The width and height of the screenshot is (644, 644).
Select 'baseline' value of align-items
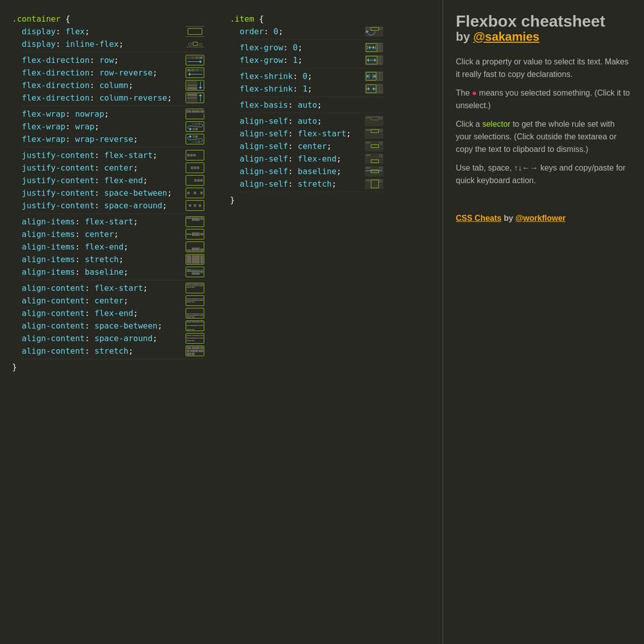click(x=104, y=272)
